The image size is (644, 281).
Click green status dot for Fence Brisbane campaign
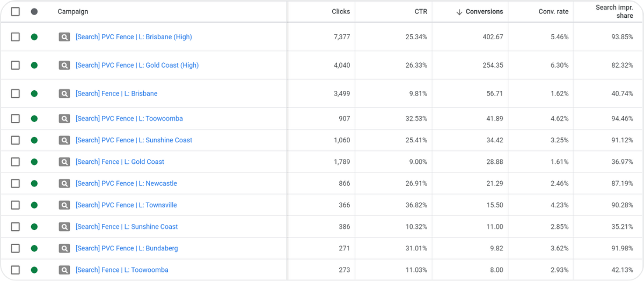click(34, 93)
